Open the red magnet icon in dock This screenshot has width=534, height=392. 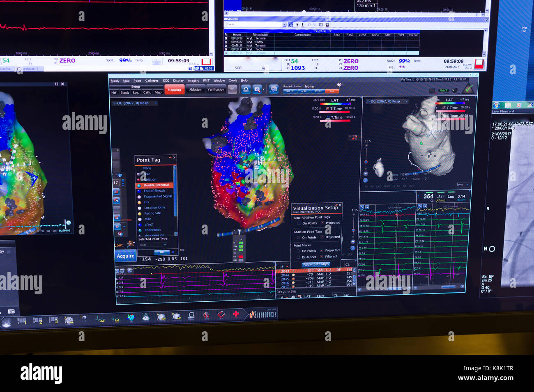point(221,315)
